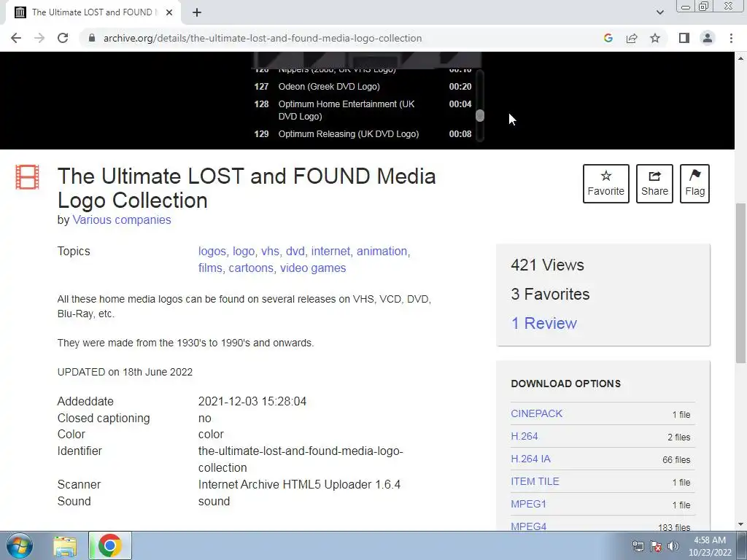Bookmark this page with the star
This screenshot has height=560, width=747.
point(655,38)
